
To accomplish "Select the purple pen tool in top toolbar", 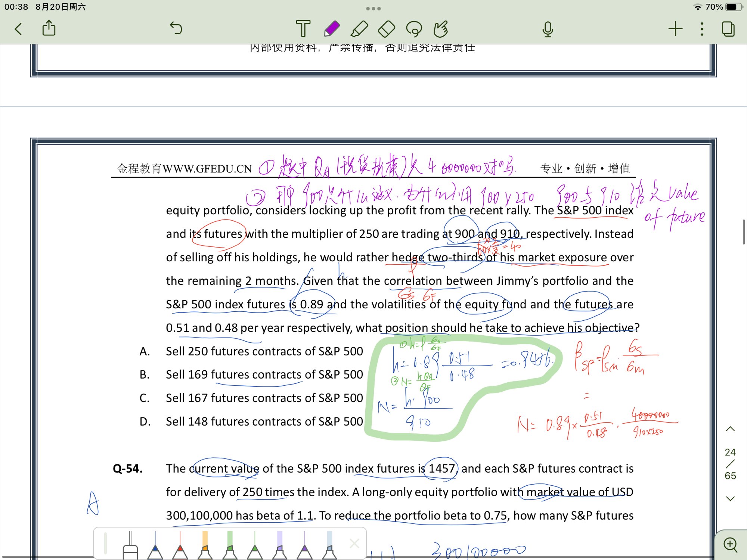I will point(331,29).
